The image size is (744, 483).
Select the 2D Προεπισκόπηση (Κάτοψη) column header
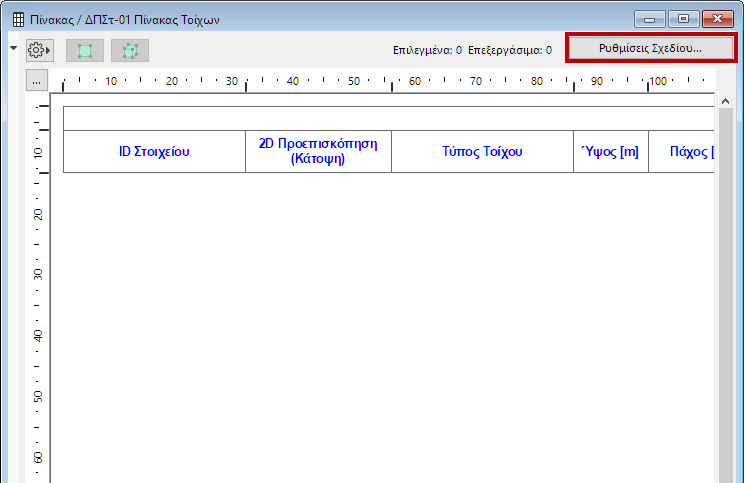pos(318,151)
